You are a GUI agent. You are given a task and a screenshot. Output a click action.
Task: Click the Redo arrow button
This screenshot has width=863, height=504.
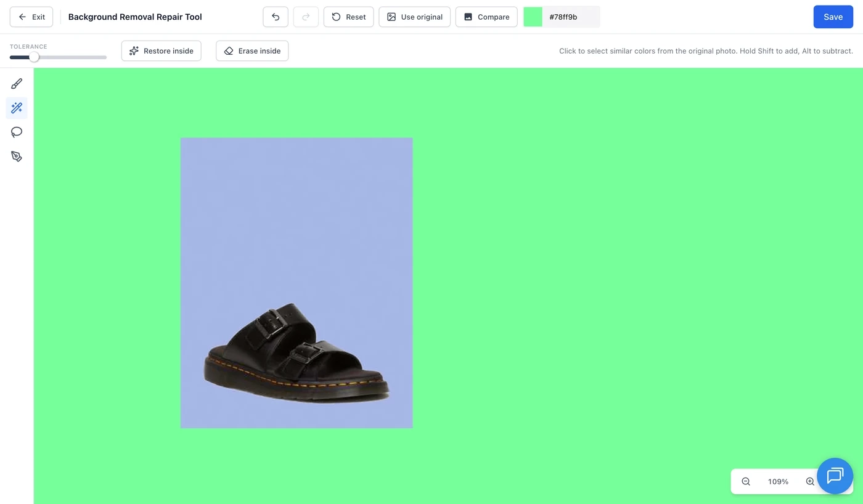pos(306,17)
